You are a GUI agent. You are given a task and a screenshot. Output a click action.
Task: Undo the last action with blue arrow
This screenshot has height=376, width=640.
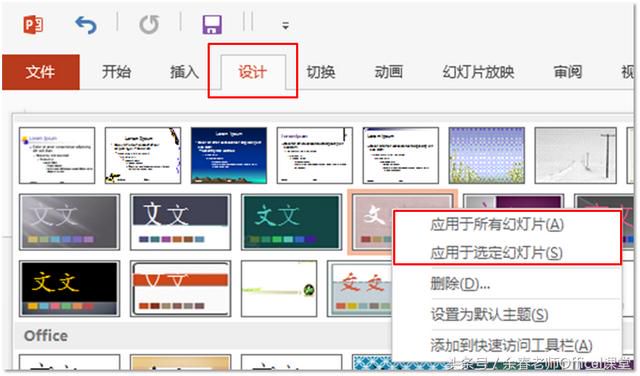click(86, 24)
